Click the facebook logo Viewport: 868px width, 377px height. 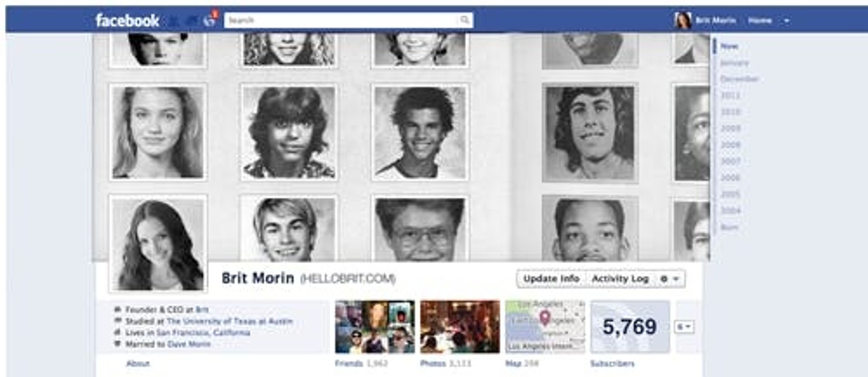[127, 21]
